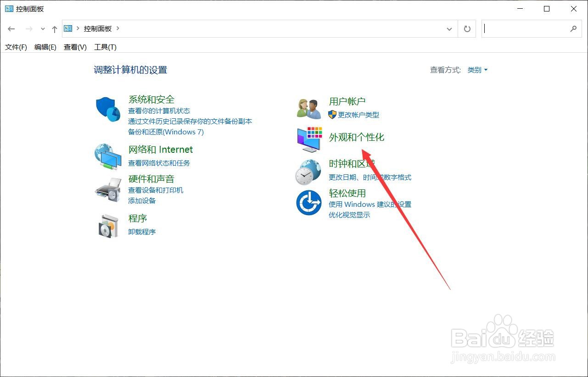
Task: Click the breadcrumb arrow after 控制面板
Action: click(118, 28)
